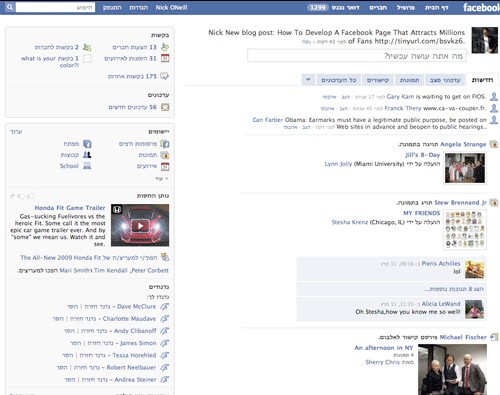Open Pieris Achilles commenter profile link
The height and width of the screenshot is (395, 500).
point(441,263)
